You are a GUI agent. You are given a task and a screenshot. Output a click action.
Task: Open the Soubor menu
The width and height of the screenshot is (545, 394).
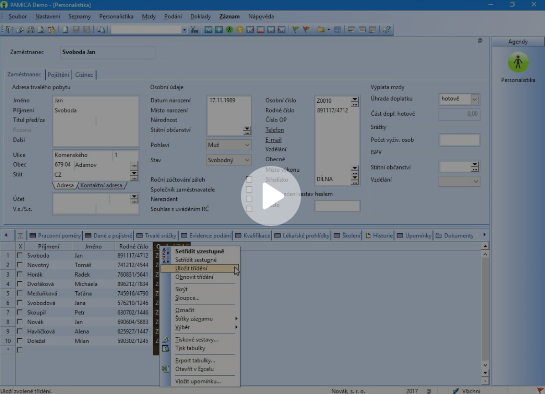[17, 16]
